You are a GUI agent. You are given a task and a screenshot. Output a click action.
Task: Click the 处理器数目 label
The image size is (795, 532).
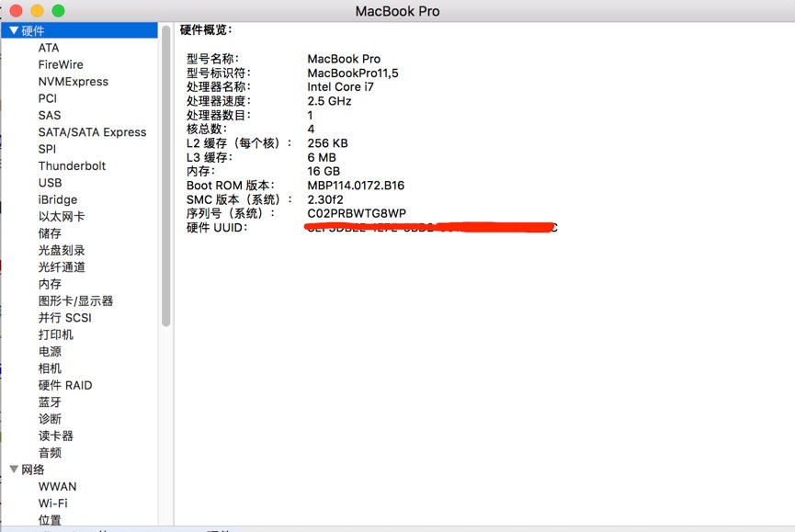(x=219, y=115)
